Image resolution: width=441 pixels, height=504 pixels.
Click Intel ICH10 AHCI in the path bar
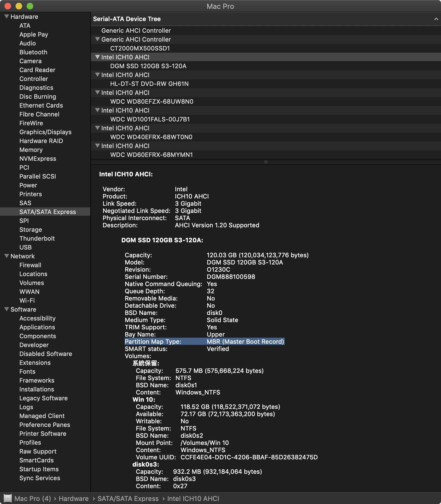click(x=193, y=498)
